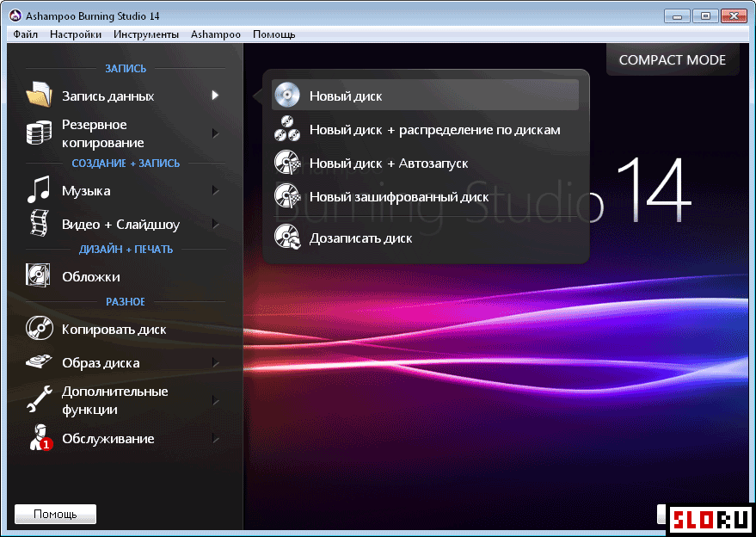Screen dimensions: 756x537
Task: Click the disc icon for Дозаписать диск
Action: click(x=287, y=238)
